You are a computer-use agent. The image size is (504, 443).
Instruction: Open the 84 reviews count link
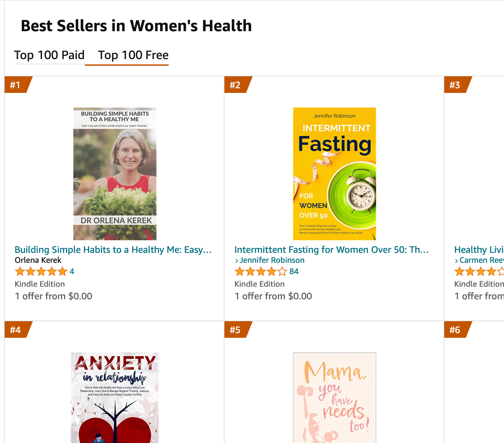(294, 271)
